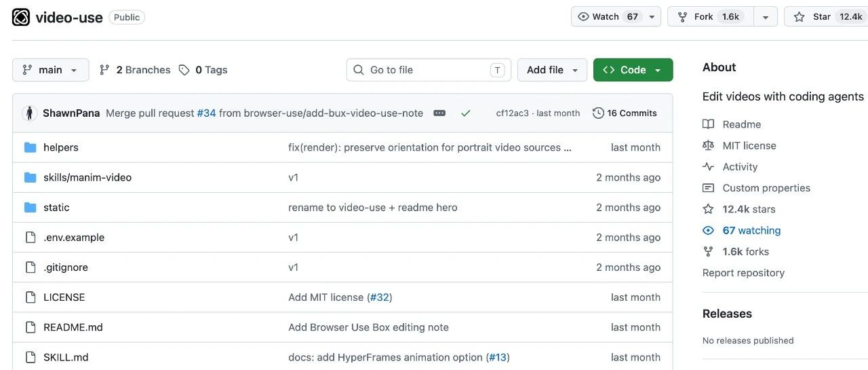Screen dimensions: 868x370
Task: Open the helpers folder
Action: [x=61, y=147]
